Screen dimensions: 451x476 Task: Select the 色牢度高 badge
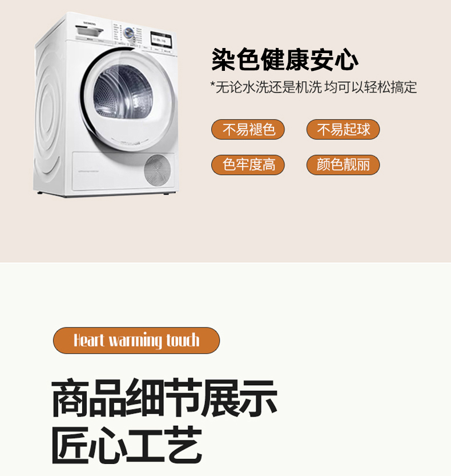pyautogui.click(x=248, y=165)
